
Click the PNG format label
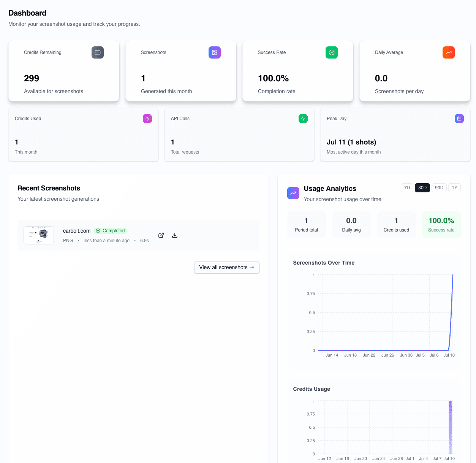68,241
